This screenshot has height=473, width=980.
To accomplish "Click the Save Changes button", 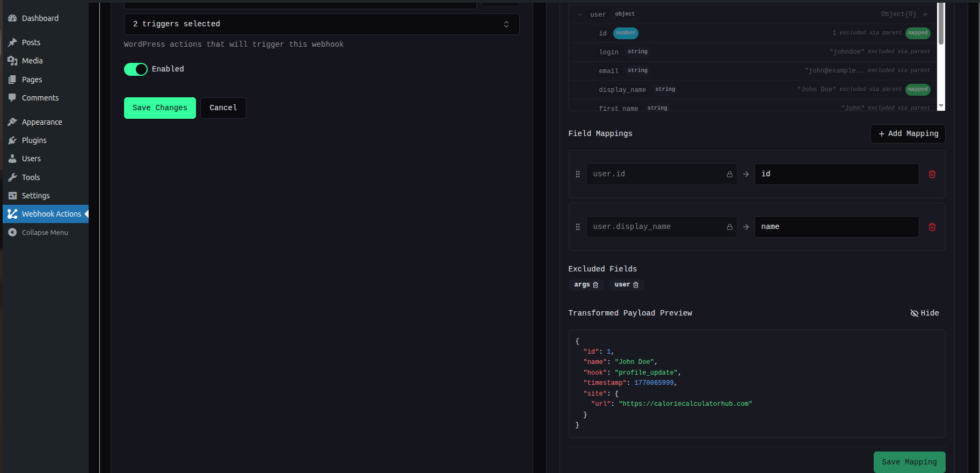I will 159,108.
